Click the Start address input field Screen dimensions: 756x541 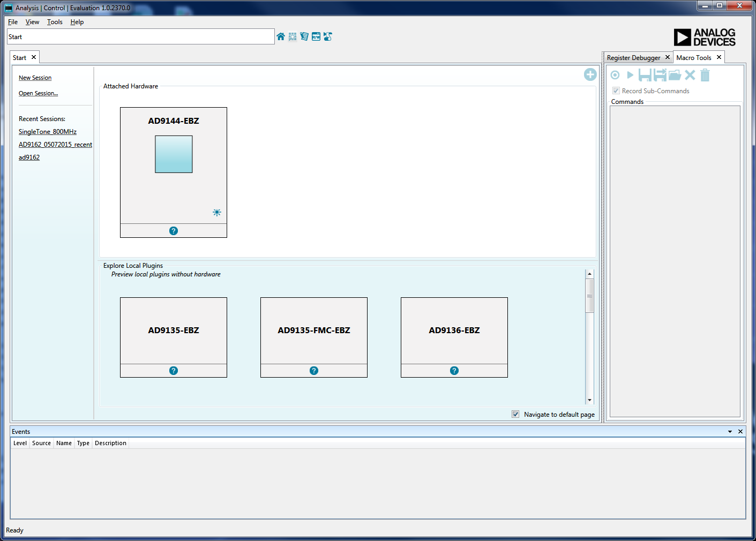(141, 37)
